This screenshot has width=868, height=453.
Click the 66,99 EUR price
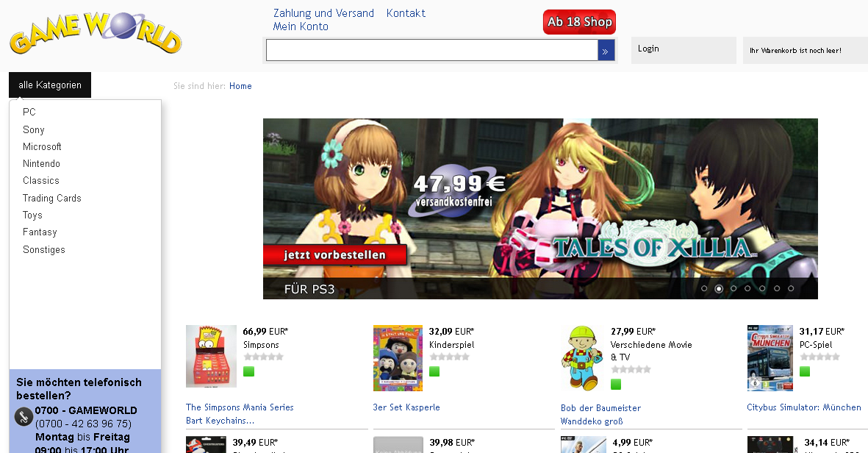[x=266, y=332]
